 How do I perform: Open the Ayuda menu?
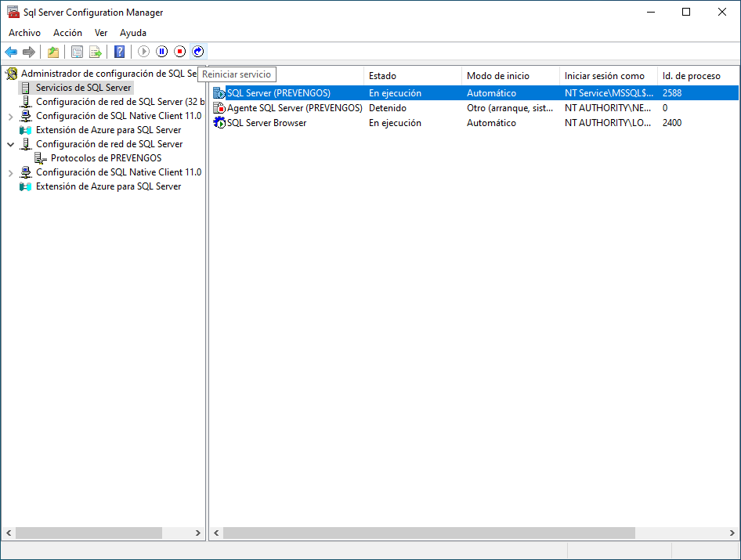(133, 33)
